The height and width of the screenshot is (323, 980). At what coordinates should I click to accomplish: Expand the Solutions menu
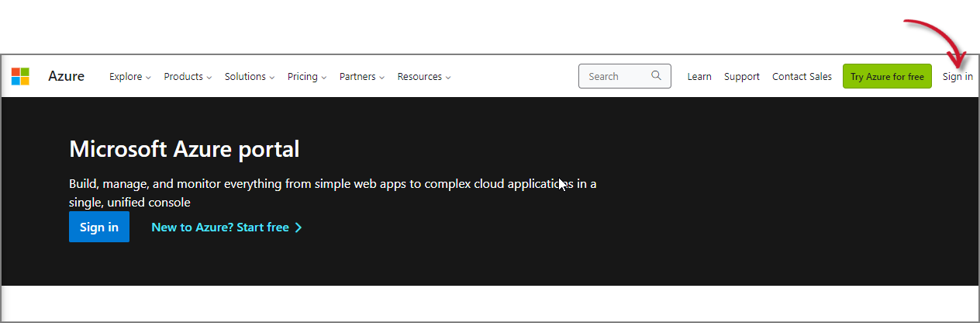(250, 77)
